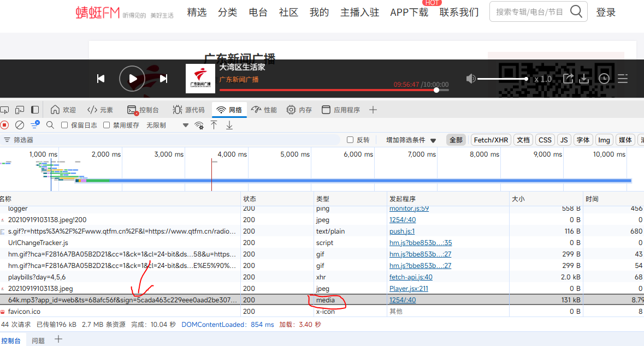Viewport: 644px width, 346px height.
Task: Open the playlist icon in player bar
Action: 623,79
